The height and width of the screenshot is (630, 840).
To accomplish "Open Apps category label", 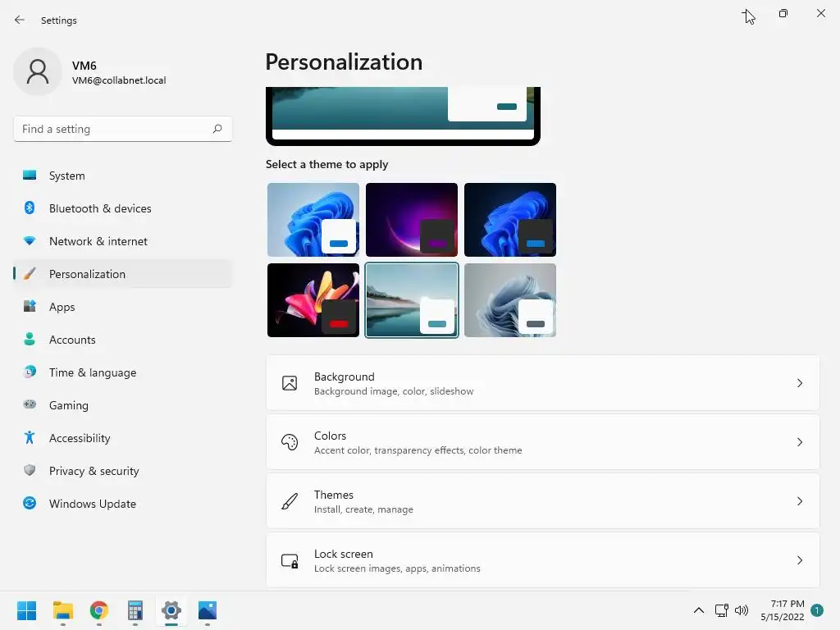I will (x=62, y=307).
